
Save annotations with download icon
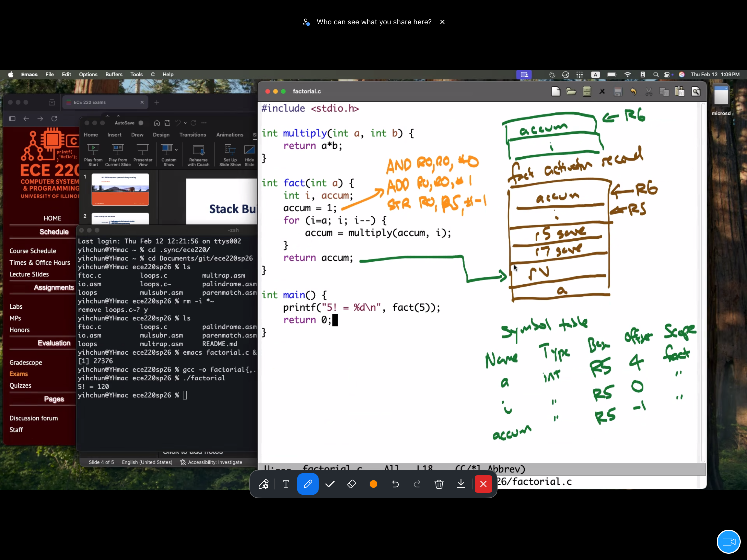461,484
